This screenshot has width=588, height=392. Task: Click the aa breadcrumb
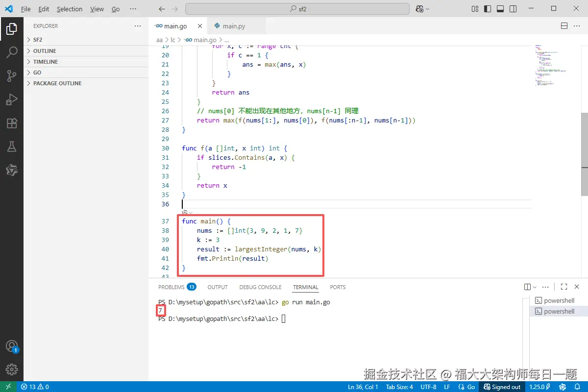click(159, 40)
